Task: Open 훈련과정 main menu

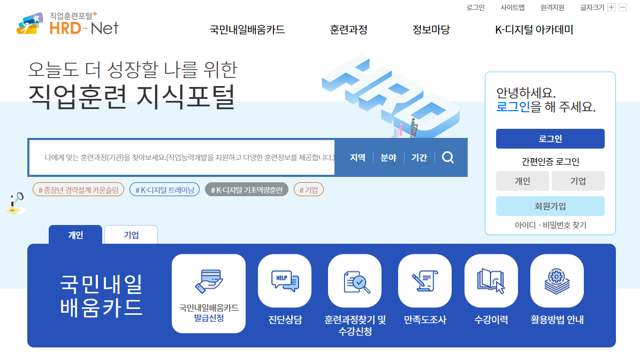Action: coord(348,30)
